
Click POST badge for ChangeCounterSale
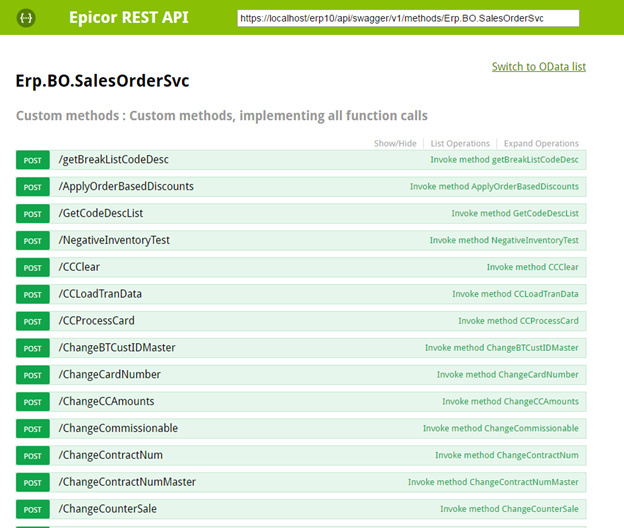(33, 509)
